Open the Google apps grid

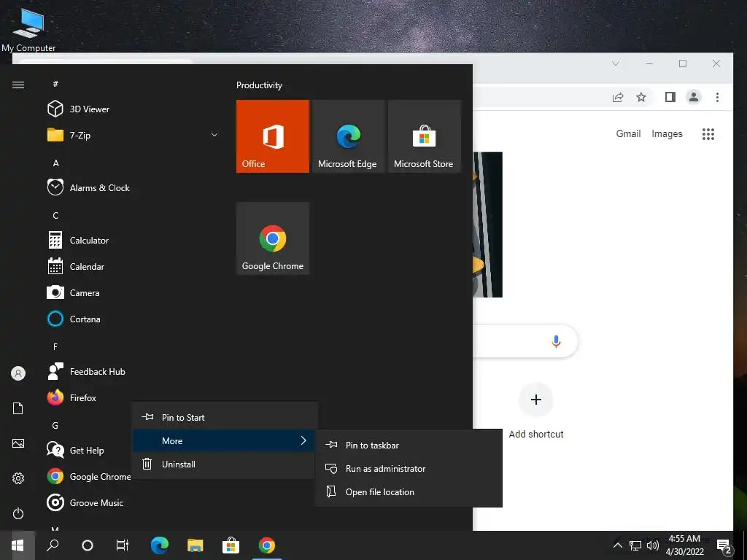[x=708, y=134]
